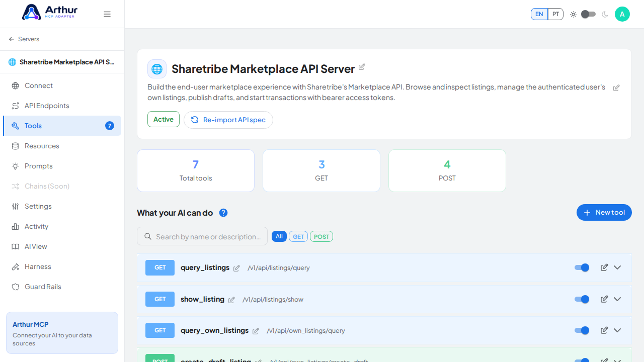Image resolution: width=644 pixels, height=362 pixels.
Task: Open the Activity section
Action: [x=62, y=226]
